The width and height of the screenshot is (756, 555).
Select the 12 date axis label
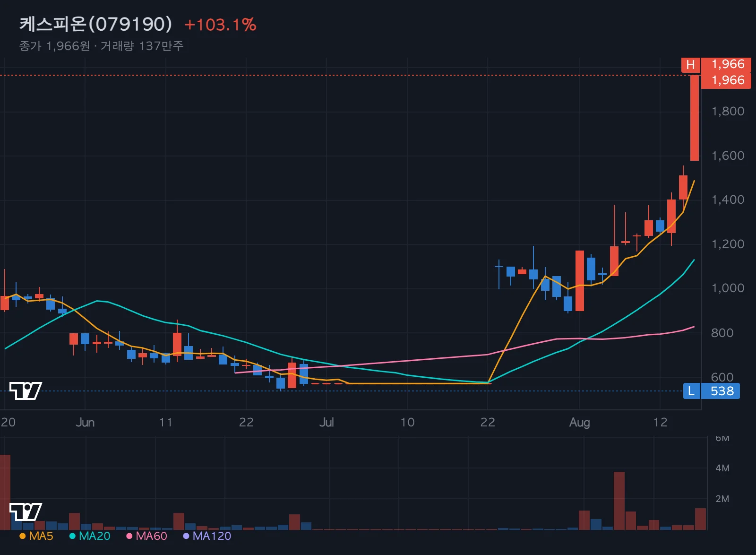(x=661, y=422)
